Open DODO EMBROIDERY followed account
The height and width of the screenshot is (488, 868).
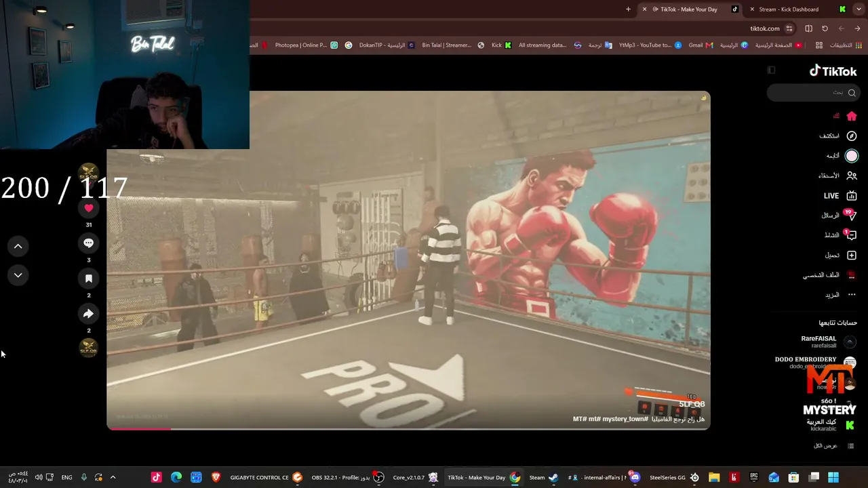815,363
